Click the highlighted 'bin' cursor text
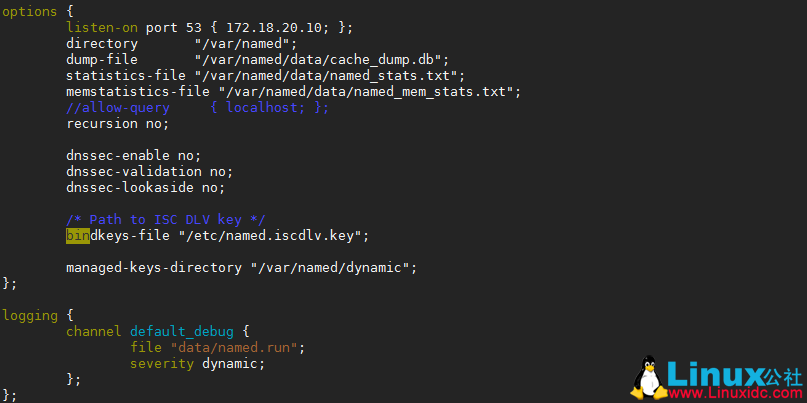 78,236
